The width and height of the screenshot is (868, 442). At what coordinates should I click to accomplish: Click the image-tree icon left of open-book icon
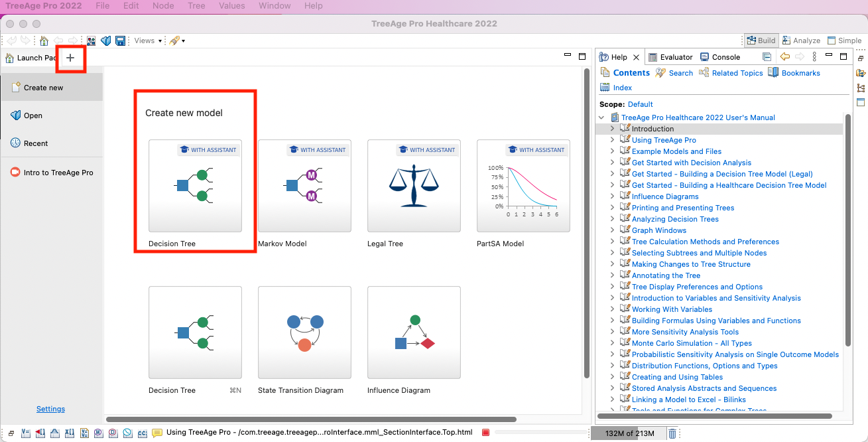91,40
